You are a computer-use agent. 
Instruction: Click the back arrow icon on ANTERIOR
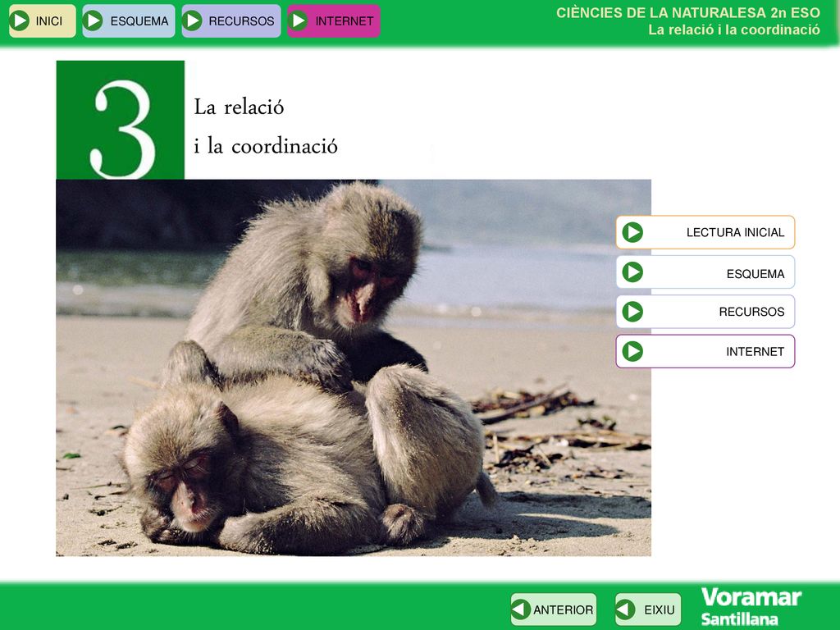[x=521, y=609]
